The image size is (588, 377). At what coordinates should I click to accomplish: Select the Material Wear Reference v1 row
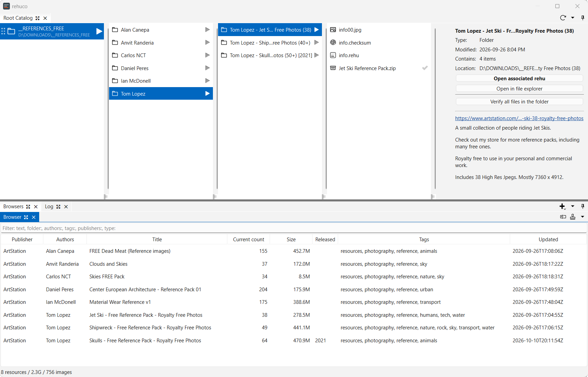click(294, 302)
